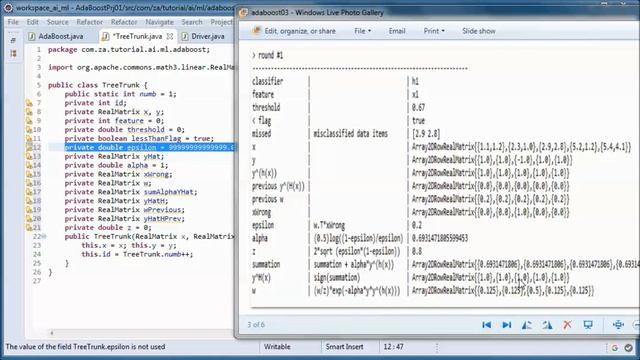The image size is (640, 360).
Task: Click the Eclipse workspace title bar icon
Action: tap(8, 7)
